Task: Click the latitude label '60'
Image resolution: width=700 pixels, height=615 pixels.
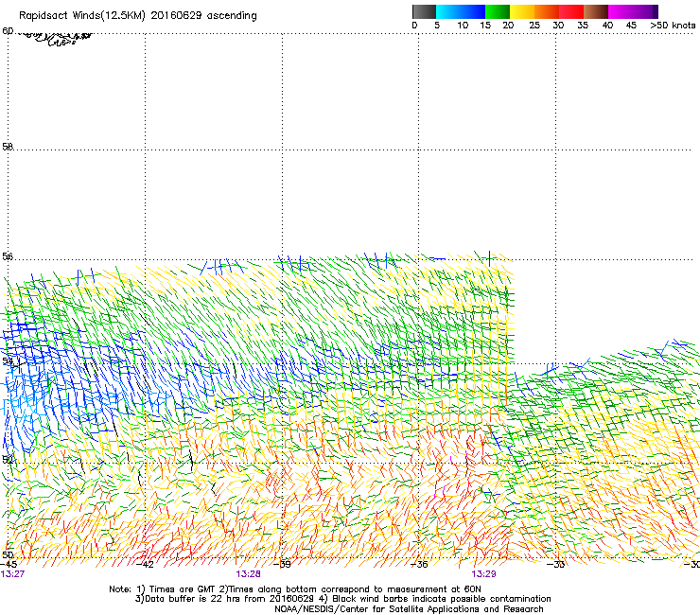Action: [x=8, y=31]
